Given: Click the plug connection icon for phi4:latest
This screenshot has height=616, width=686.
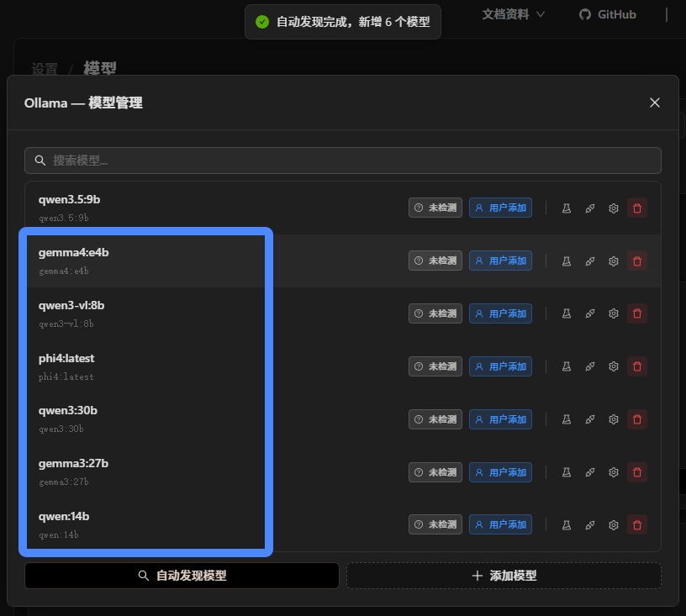Looking at the screenshot, I should point(590,366).
